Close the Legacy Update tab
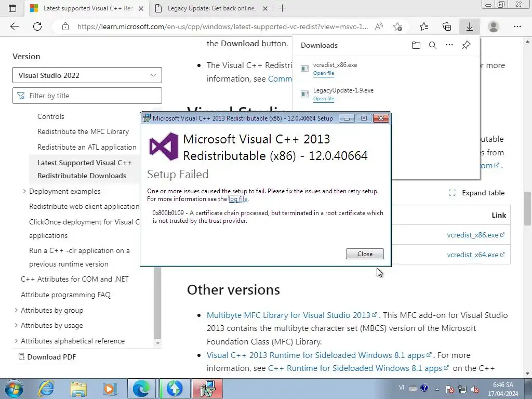532x399 pixels. click(265, 8)
